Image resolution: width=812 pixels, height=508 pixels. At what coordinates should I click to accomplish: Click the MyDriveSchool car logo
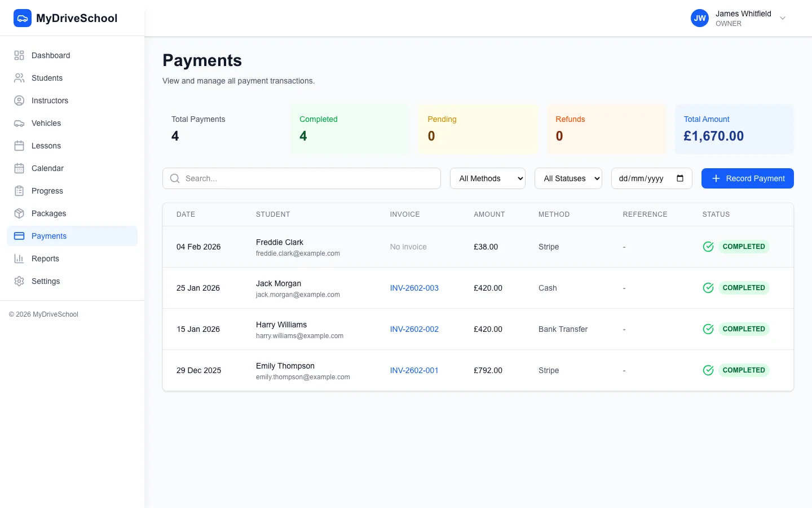(23, 17)
